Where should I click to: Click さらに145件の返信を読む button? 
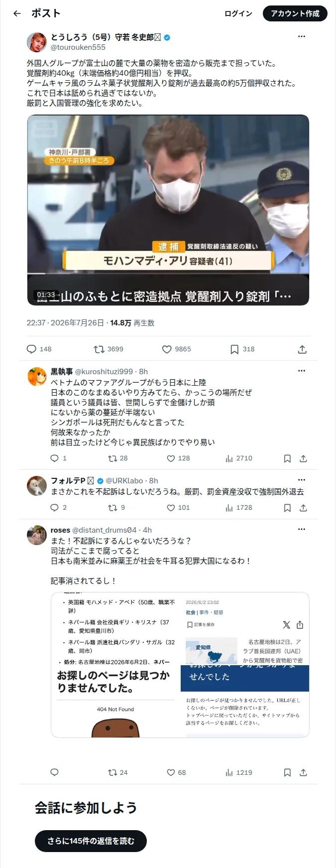[x=91, y=841]
